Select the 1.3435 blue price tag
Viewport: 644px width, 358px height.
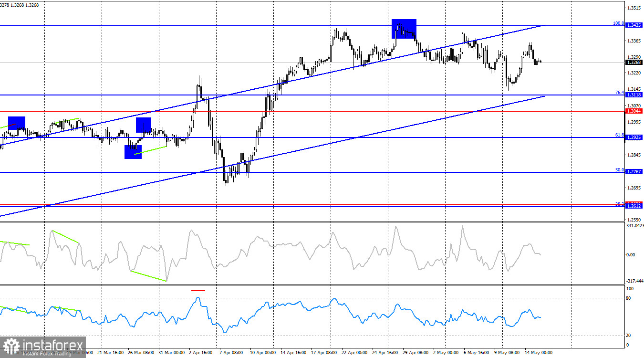point(634,25)
